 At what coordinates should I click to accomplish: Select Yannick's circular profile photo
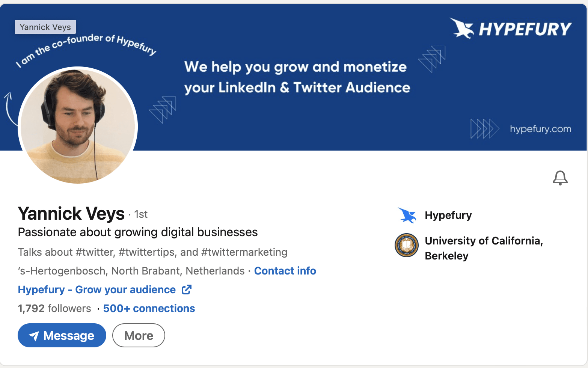(x=78, y=127)
